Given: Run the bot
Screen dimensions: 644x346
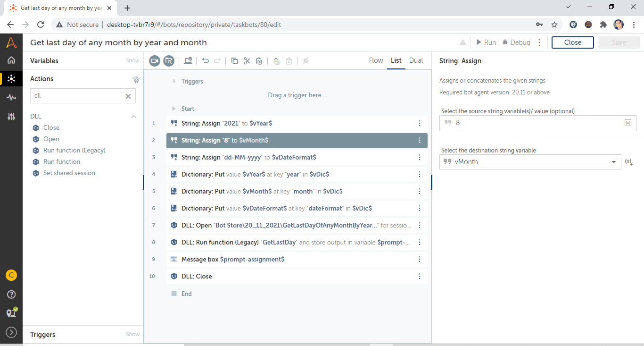Looking at the screenshot, I should [x=486, y=42].
